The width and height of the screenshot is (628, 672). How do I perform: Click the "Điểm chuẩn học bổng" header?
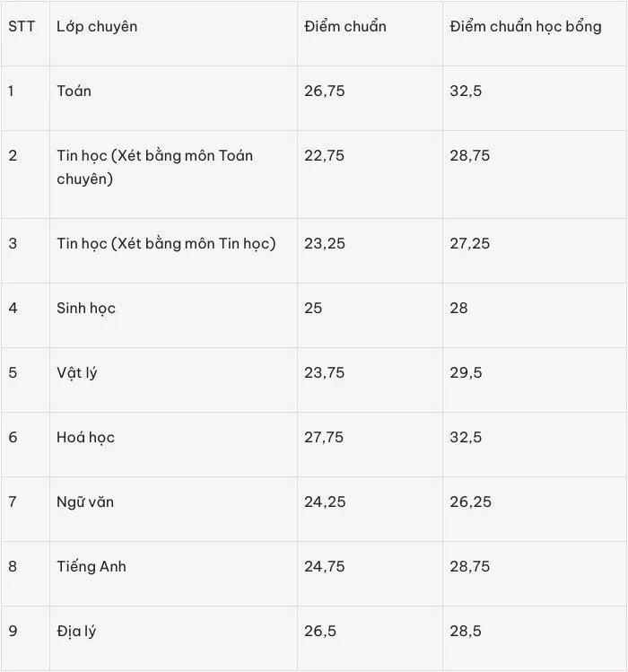pyautogui.click(x=535, y=34)
